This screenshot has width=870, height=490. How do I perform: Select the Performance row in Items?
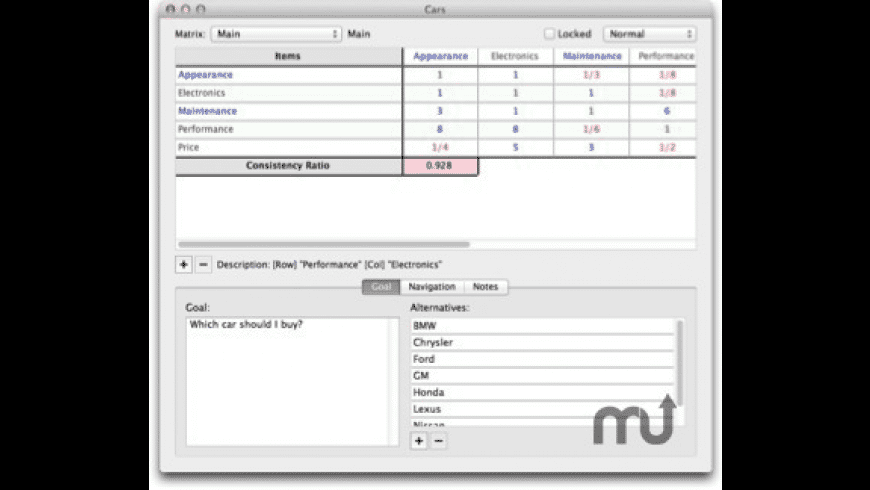[289, 129]
